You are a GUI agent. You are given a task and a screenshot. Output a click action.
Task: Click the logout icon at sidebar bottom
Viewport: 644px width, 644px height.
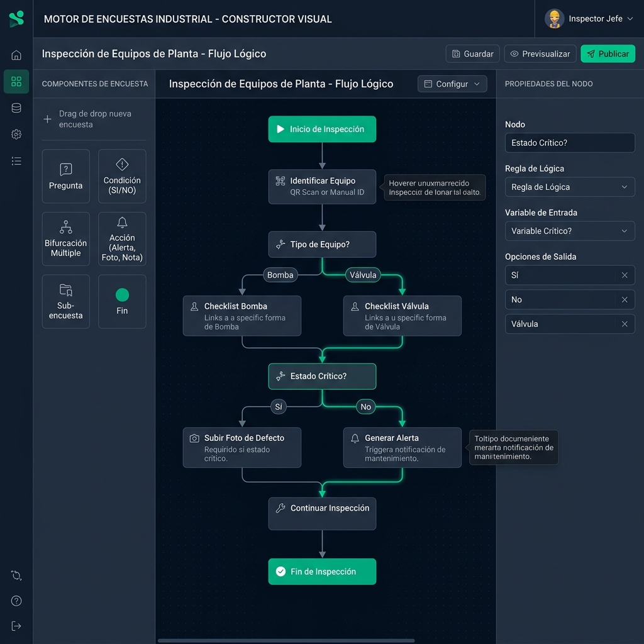[16, 626]
